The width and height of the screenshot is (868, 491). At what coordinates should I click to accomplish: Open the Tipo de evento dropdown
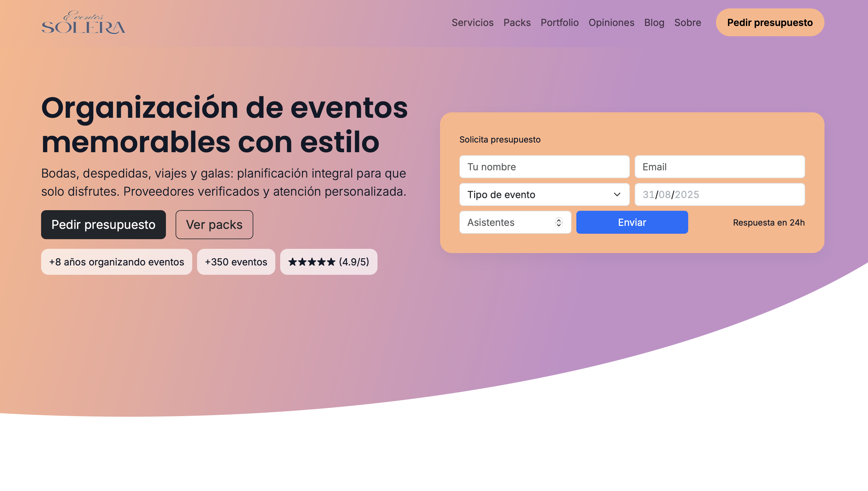point(544,194)
